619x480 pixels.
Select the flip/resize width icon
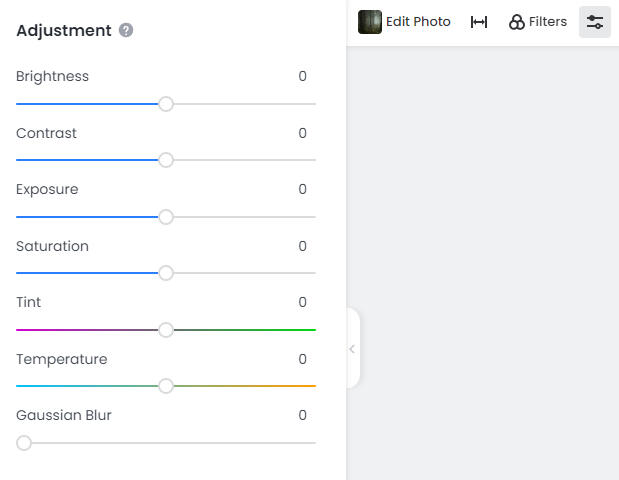click(x=479, y=22)
